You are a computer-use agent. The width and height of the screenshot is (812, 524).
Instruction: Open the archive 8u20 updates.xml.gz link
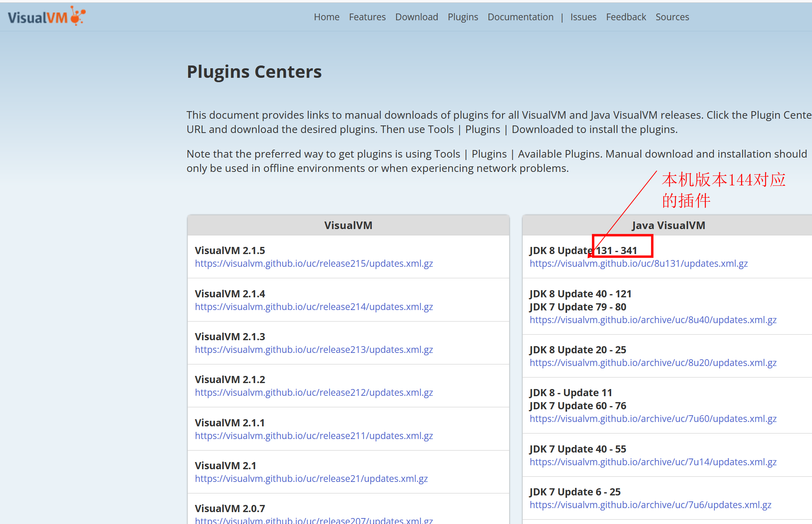[653, 363]
